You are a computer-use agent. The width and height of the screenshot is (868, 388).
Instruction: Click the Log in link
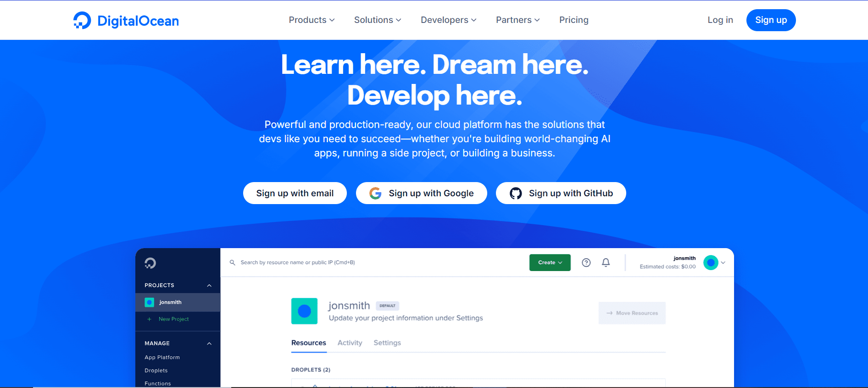click(720, 20)
